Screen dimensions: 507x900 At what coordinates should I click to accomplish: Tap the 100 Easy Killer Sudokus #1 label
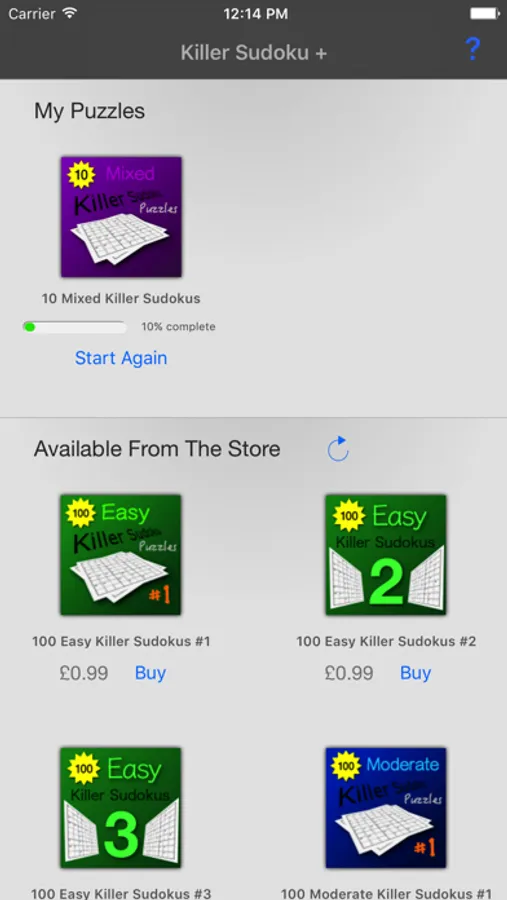pos(121,641)
